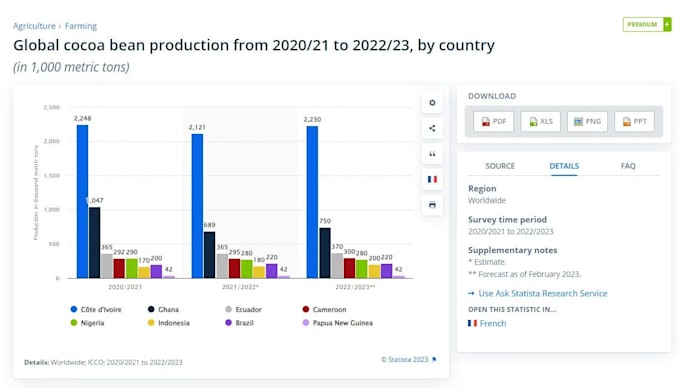Click the 2021/2022* axis label
This screenshot has width=680, height=388.
point(240,287)
